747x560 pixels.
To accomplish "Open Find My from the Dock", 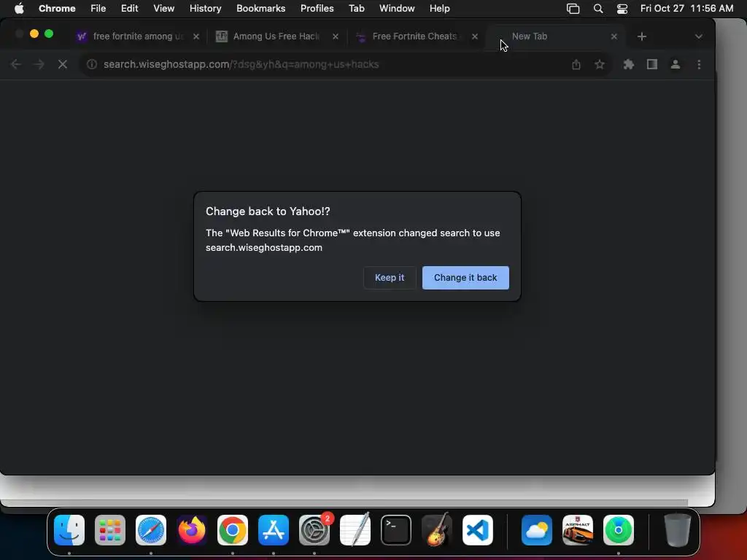I will click(619, 530).
